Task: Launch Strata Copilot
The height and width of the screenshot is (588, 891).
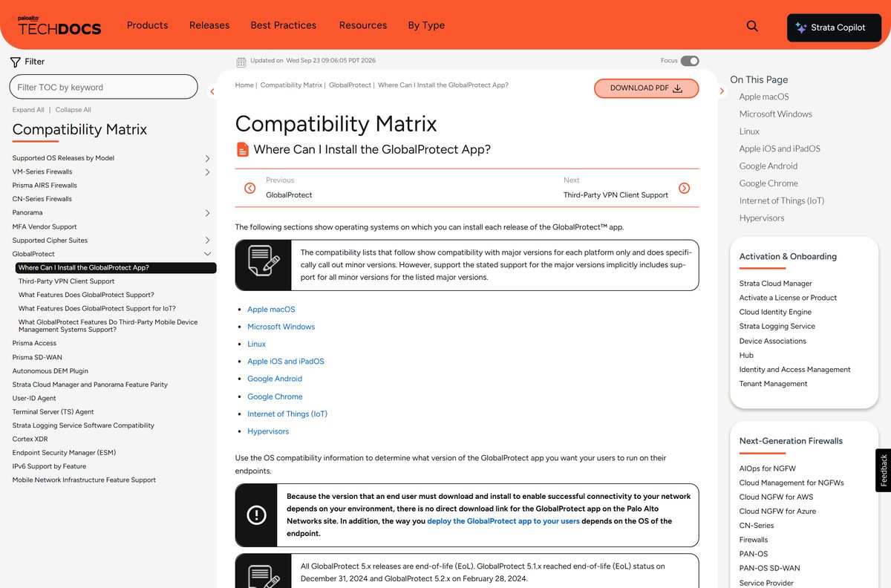Action: [835, 27]
